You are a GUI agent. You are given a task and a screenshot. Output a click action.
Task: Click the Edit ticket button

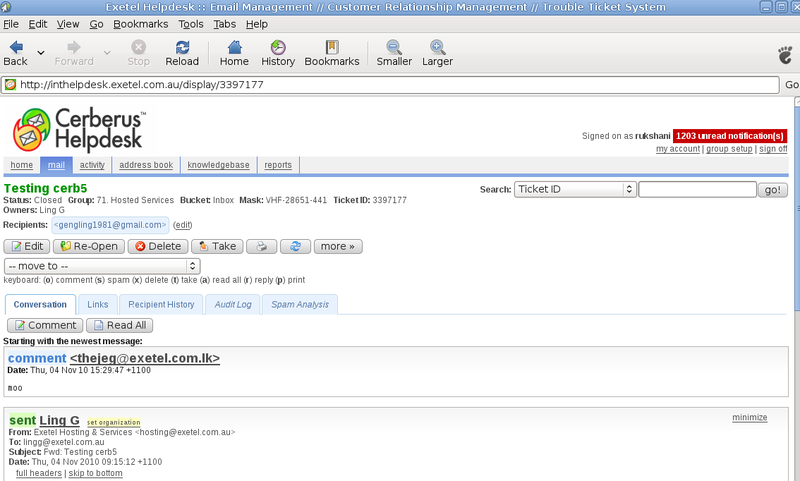[27, 246]
